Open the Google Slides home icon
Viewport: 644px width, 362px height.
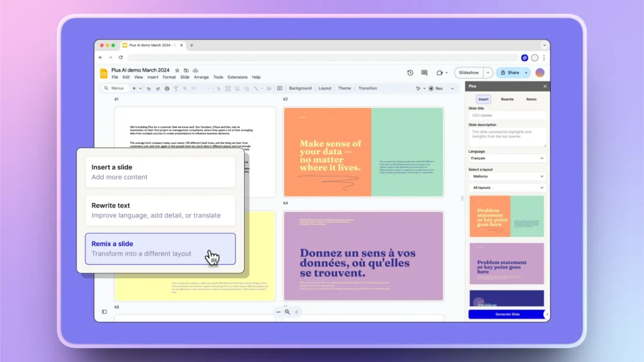point(104,73)
